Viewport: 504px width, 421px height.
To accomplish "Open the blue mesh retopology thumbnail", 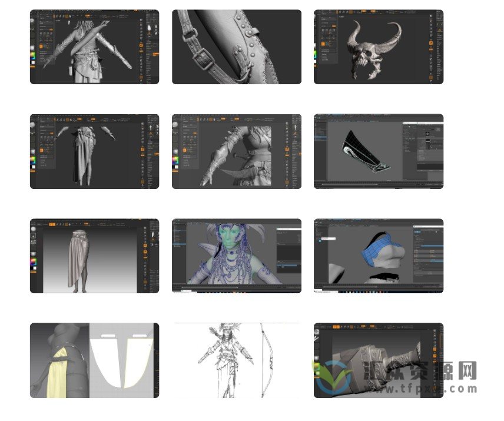I will (x=378, y=256).
